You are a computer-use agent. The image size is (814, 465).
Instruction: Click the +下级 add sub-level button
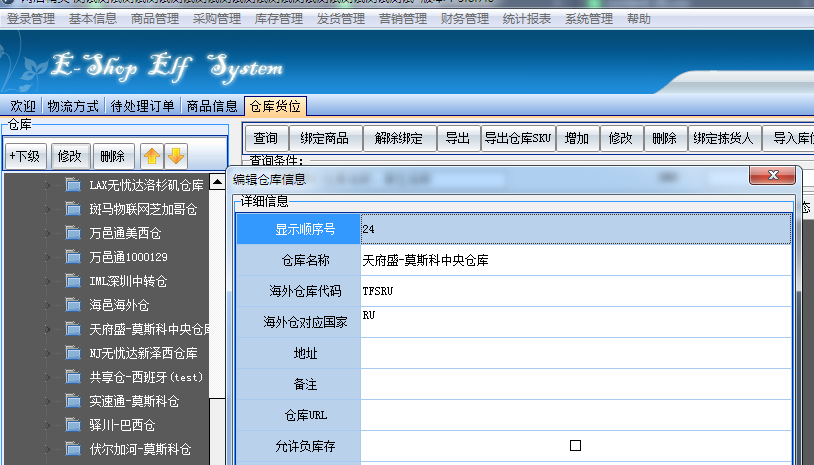tap(25, 156)
